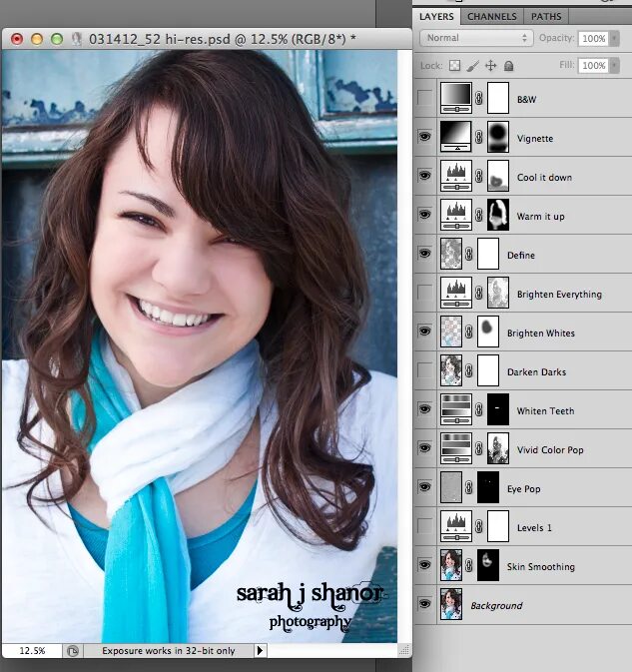Click the Opacity percentage field

pos(593,39)
